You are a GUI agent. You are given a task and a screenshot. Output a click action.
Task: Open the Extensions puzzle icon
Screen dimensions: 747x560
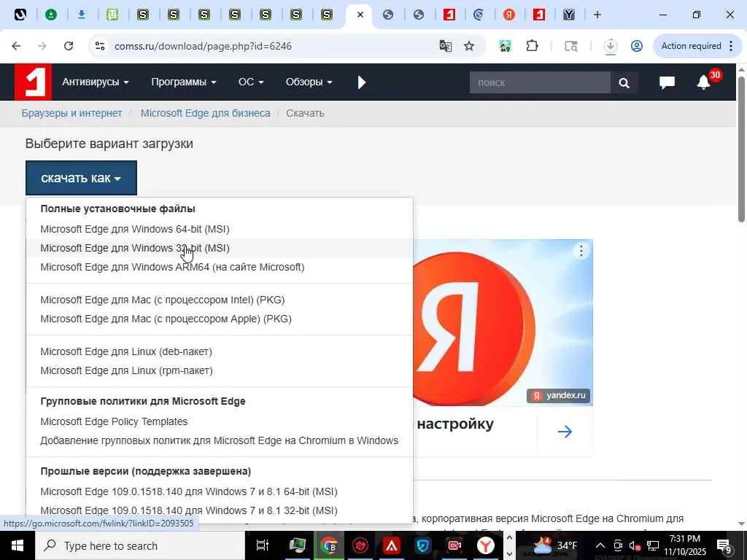pyautogui.click(x=532, y=46)
